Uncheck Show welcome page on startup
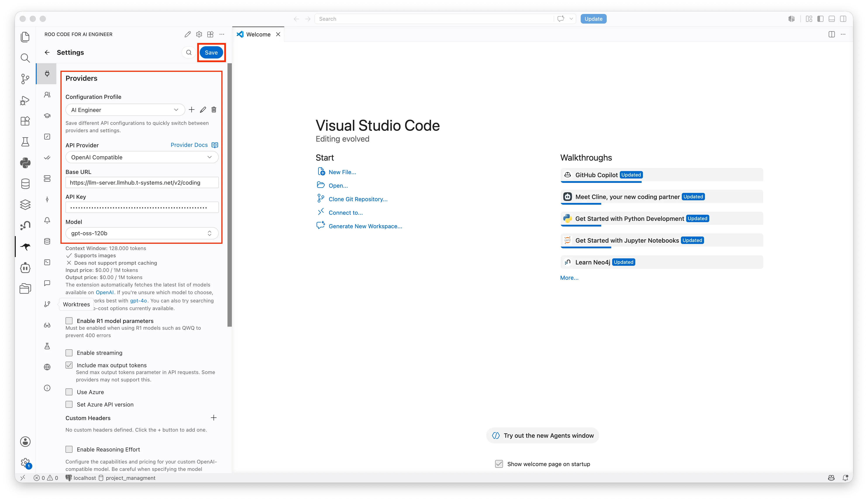The height and width of the screenshot is (501, 868). click(x=499, y=464)
